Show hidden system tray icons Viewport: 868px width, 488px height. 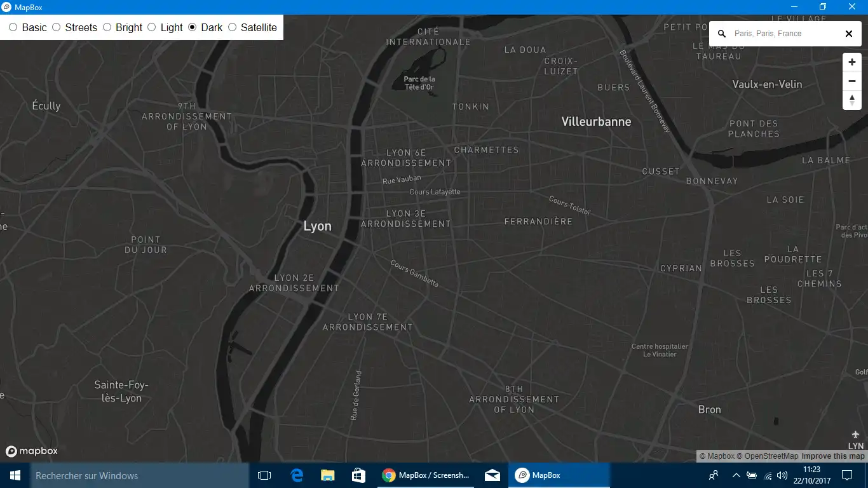point(736,475)
